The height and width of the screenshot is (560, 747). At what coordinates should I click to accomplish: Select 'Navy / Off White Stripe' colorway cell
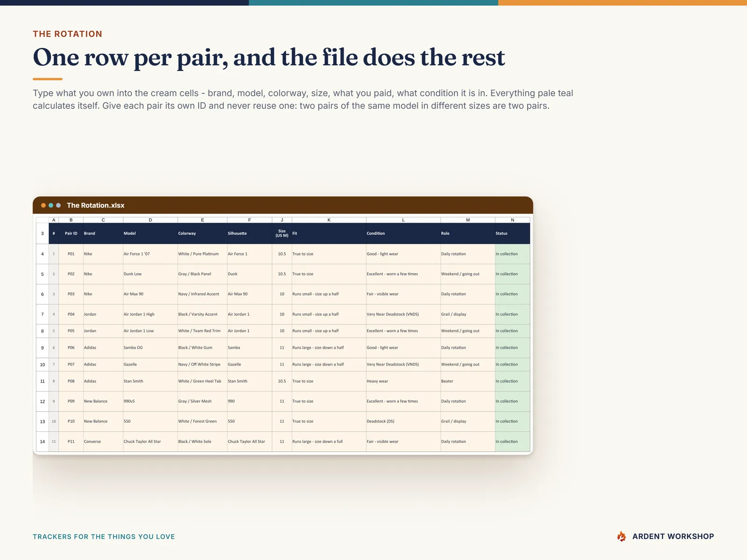click(x=202, y=364)
